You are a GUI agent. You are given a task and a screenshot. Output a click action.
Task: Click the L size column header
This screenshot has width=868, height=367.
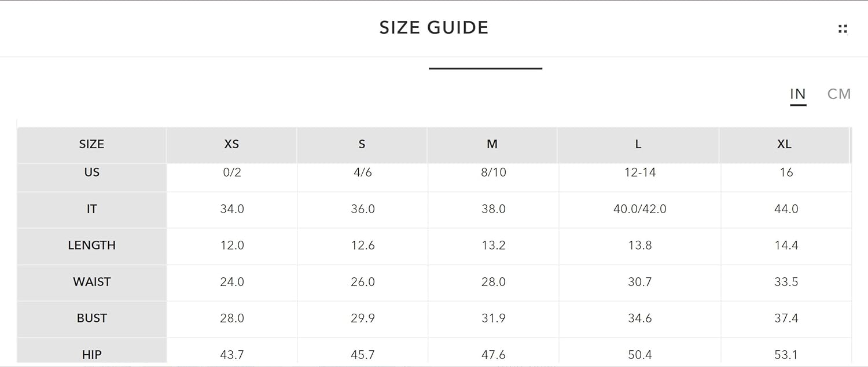coord(638,144)
